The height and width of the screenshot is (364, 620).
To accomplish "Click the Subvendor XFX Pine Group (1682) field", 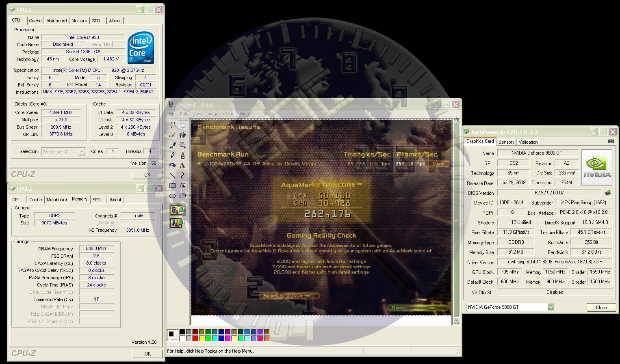I will pyautogui.click(x=584, y=202).
